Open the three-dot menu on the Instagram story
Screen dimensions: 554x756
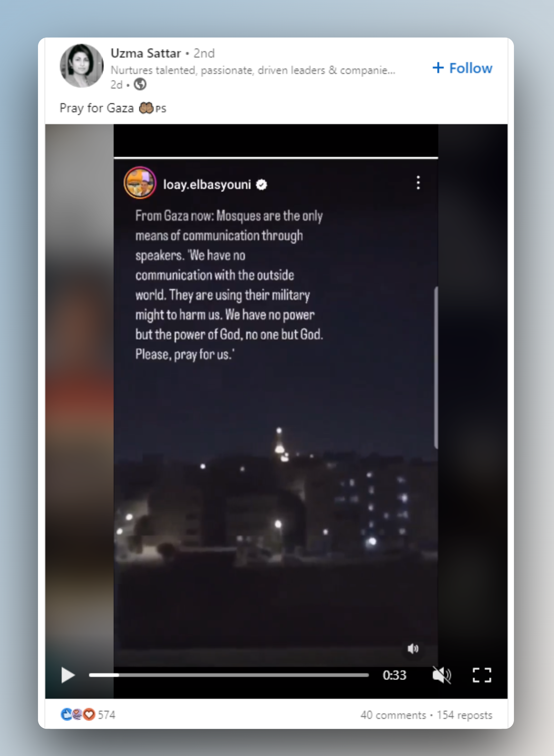coord(418,182)
